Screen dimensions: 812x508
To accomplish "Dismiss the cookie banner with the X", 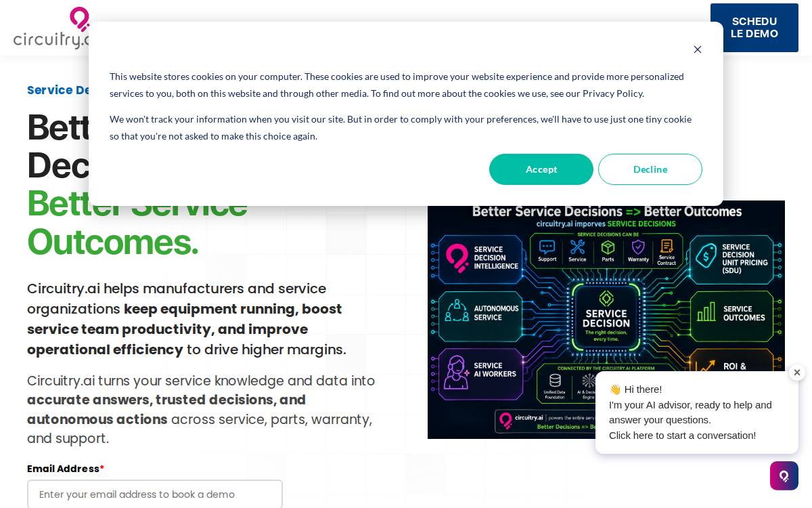I will click(698, 49).
